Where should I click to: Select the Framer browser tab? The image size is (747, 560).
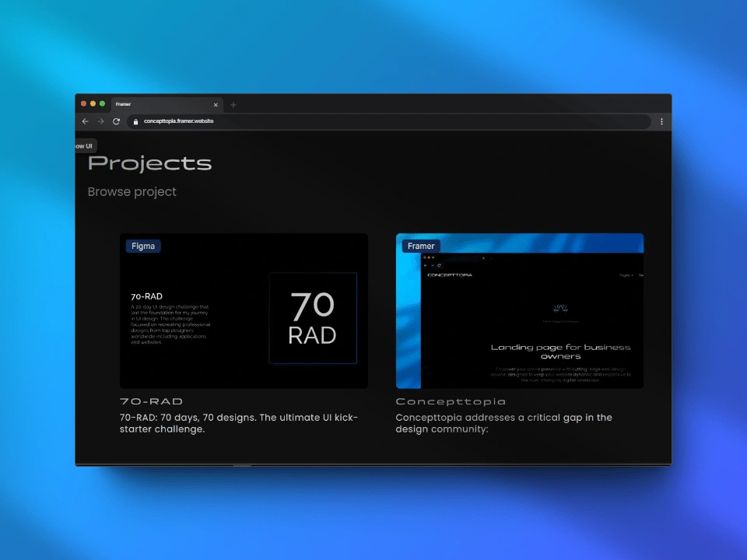(x=167, y=104)
